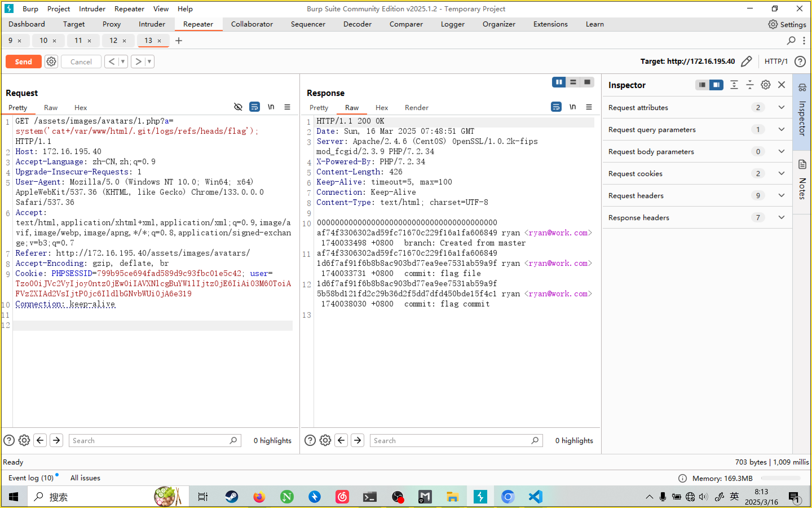Expand Request cookies section
The width and height of the screenshot is (812, 508).
click(698, 173)
